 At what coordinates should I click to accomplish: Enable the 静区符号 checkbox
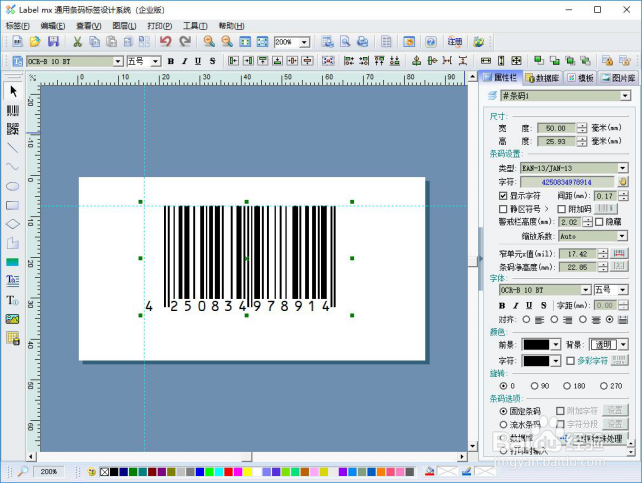503,209
